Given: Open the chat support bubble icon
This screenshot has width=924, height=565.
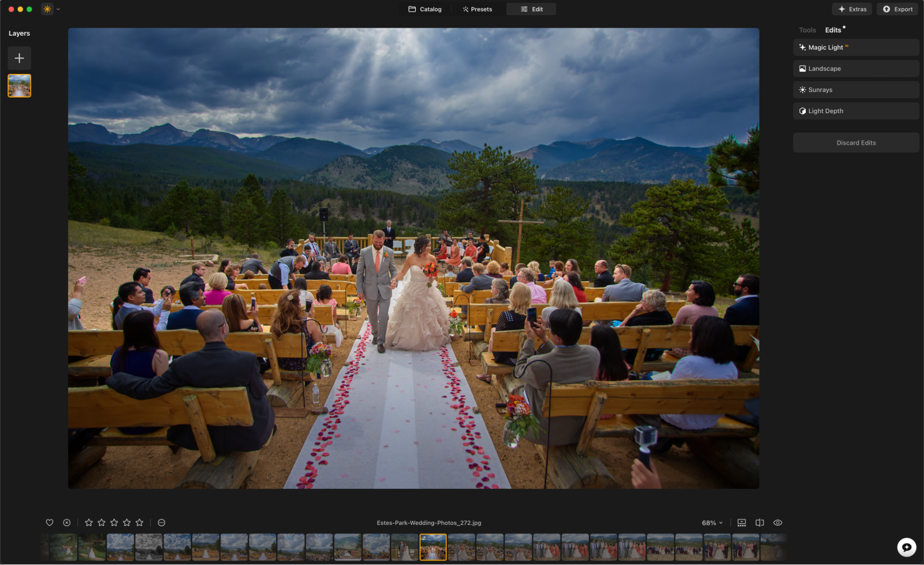Looking at the screenshot, I should coord(906,547).
